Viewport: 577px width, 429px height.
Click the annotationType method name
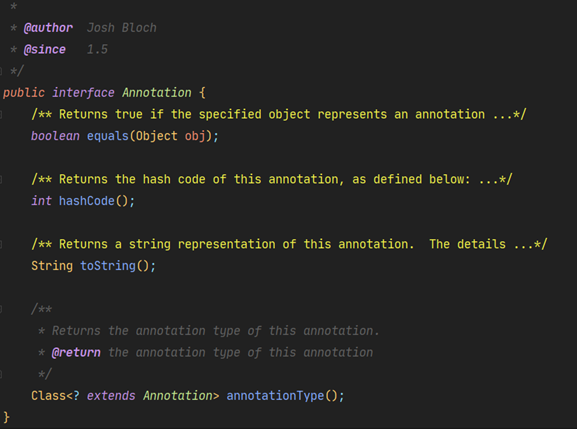pos(275,396)
